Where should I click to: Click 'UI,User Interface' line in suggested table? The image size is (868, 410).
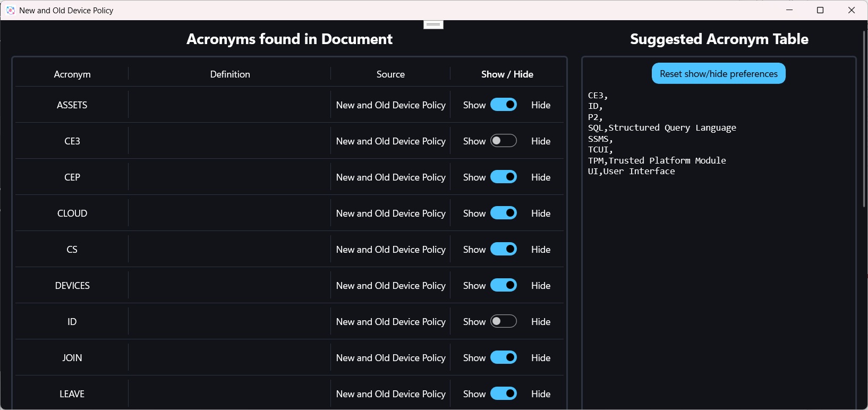click(x=631, y=172)
